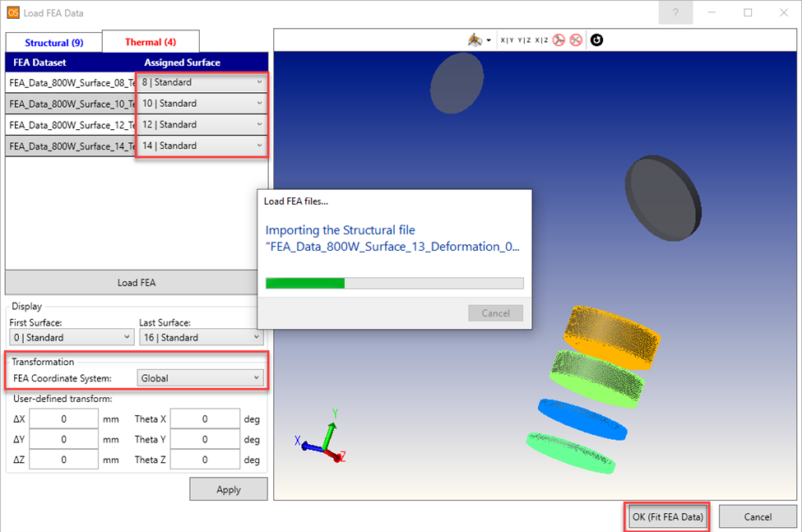Switch to the X|Z plane view

coord(541,40)
